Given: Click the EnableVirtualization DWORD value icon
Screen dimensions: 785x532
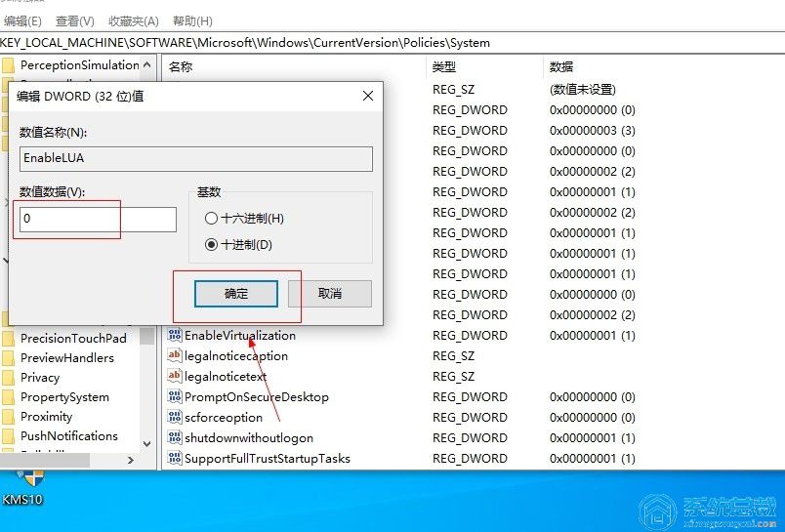Looking at the screenshot, I should click(174, 336).
